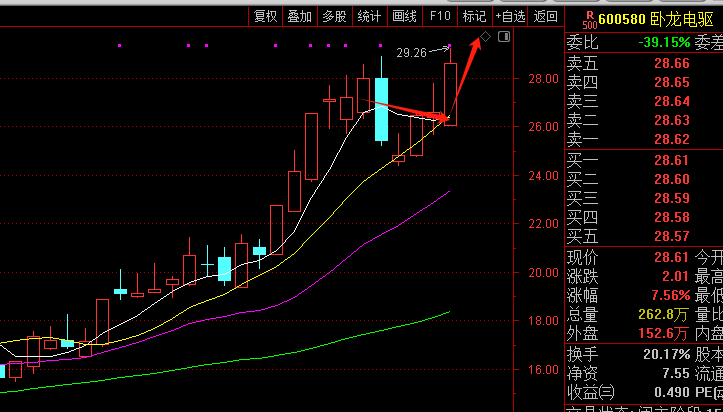Click 买三 price 28.59
The height and width of the screenshot is (412, 723).
click(672, 198)
